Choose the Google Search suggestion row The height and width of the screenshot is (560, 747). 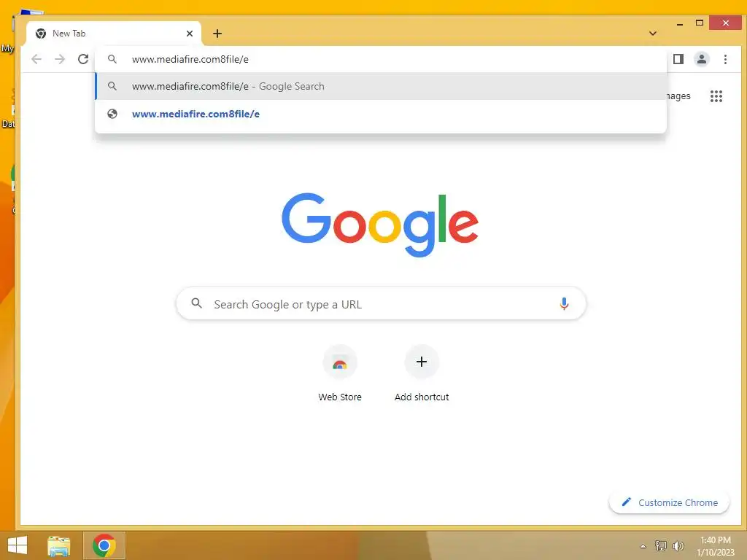pos(381,86)
